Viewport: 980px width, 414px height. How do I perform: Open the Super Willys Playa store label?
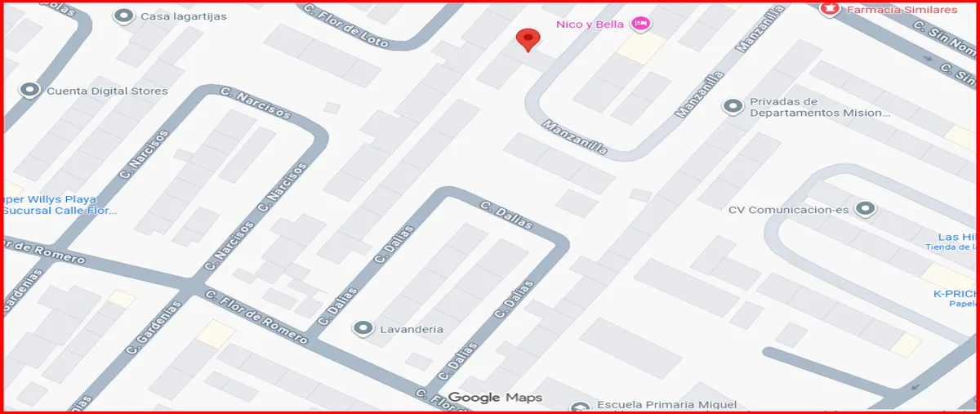click(x=59, y=205)
